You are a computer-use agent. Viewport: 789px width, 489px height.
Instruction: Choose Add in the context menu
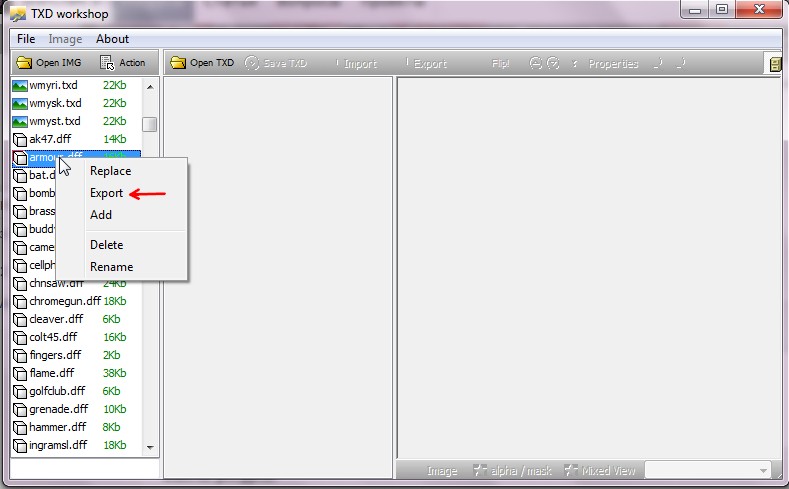pos(101,215)
